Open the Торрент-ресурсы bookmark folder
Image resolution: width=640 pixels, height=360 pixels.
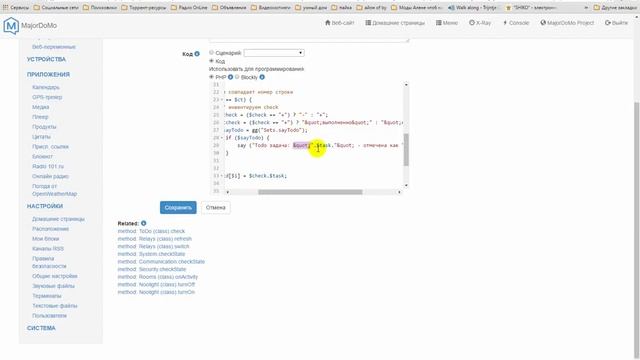(x=144, y=7)
